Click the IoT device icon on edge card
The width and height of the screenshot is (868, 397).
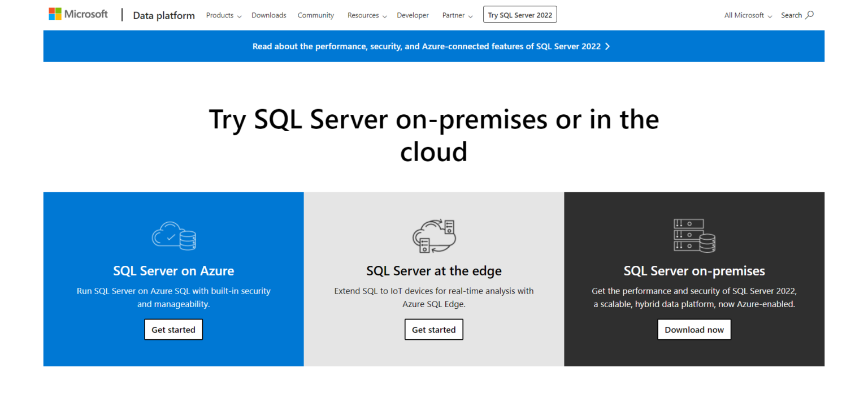click(433, 236)
